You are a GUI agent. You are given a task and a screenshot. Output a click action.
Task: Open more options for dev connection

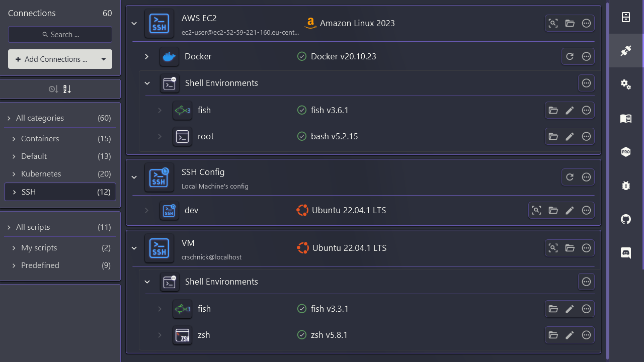[586, 210]
